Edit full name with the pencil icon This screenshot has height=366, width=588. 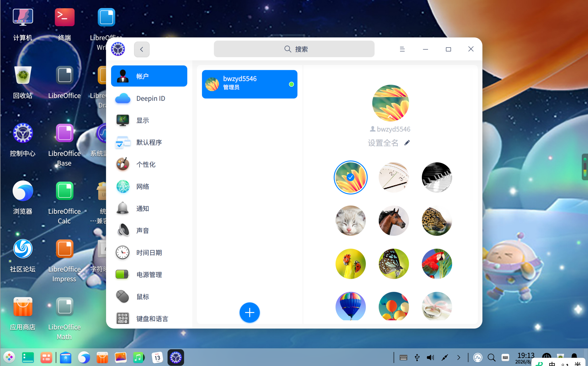coord(407,143)
